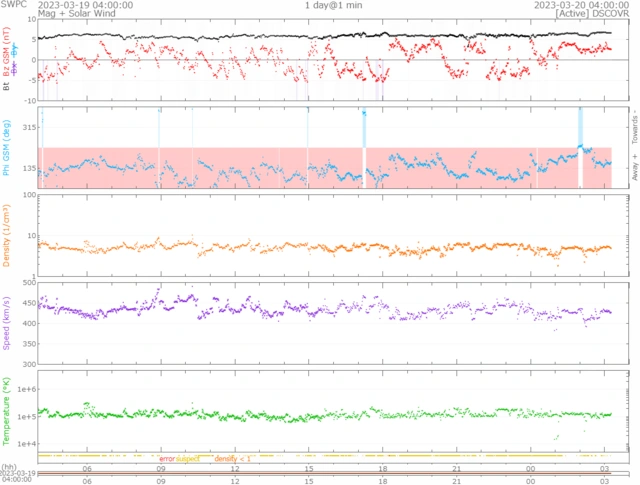Click the red 'error' legend label
The image size is (640, 485).
[168, 459]
